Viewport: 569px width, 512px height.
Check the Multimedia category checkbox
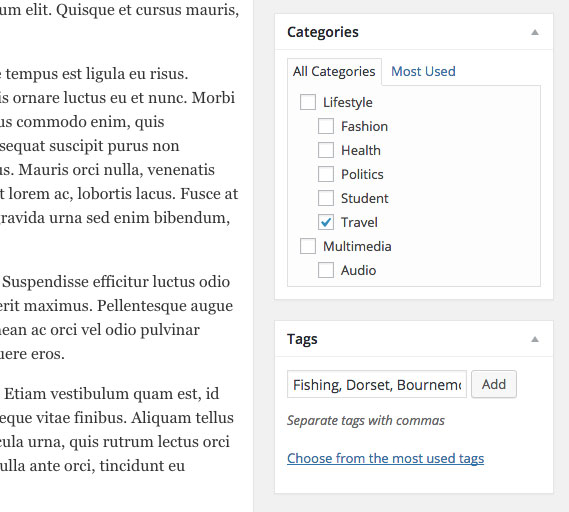click(308, 246)
